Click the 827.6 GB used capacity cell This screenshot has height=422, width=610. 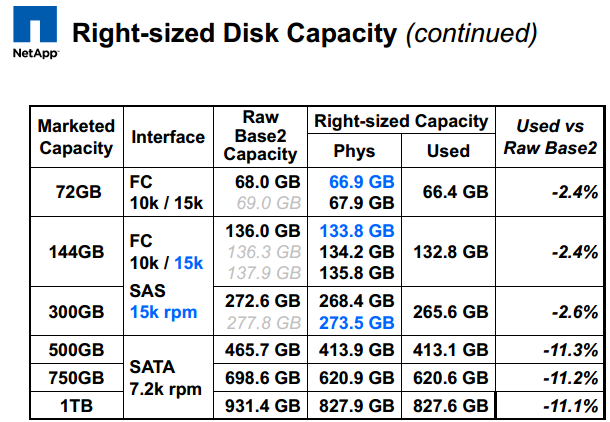pos(448,407)
